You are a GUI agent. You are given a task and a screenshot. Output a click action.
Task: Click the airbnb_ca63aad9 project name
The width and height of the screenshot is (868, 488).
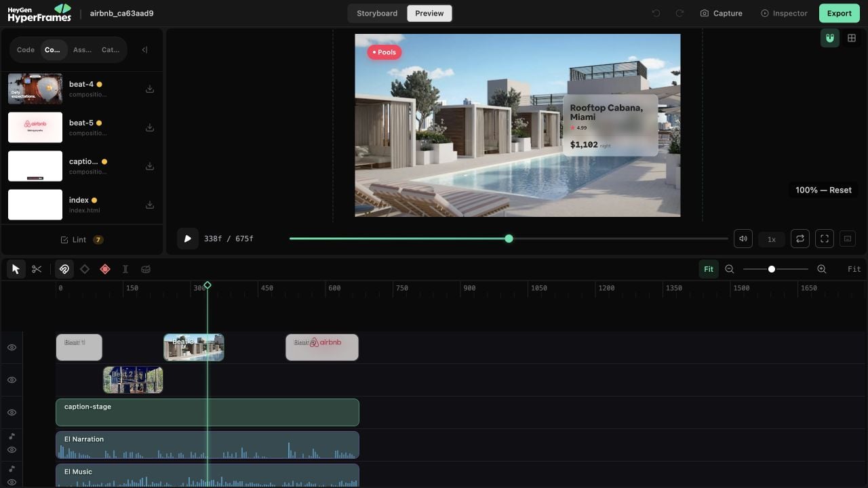122,13
